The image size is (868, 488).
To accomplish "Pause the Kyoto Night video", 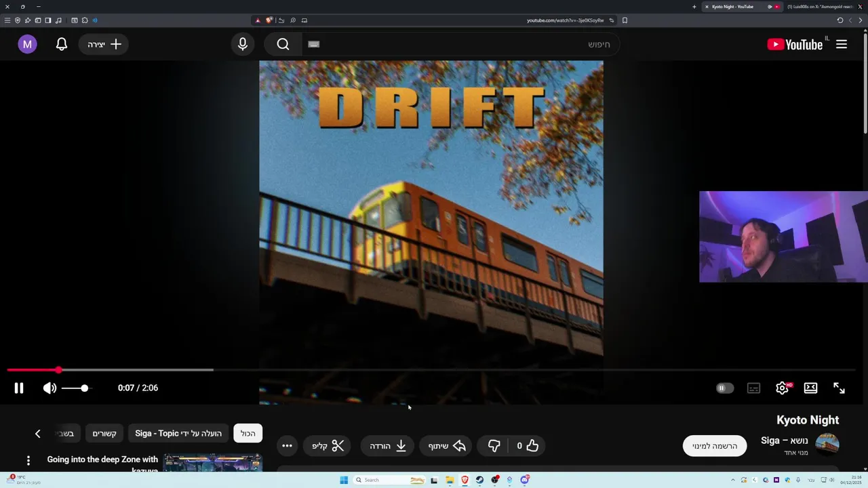I will (19, 388).
